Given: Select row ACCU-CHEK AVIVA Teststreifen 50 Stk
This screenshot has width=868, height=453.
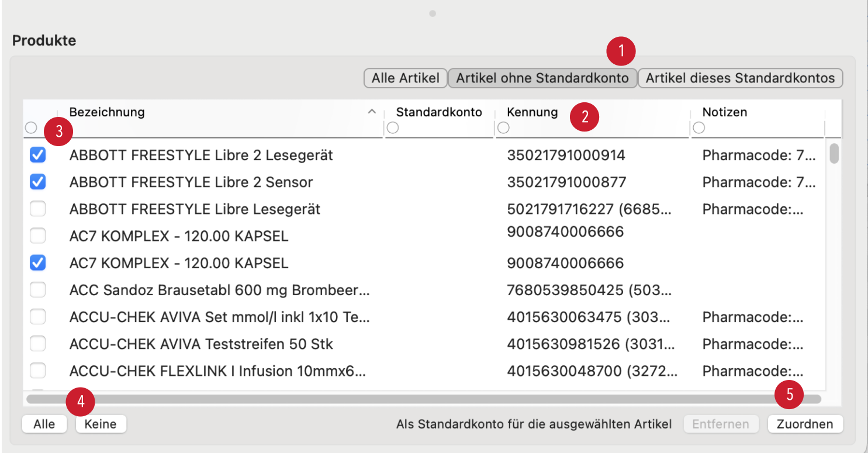Looking at the screenshot, I should (424, 343).
